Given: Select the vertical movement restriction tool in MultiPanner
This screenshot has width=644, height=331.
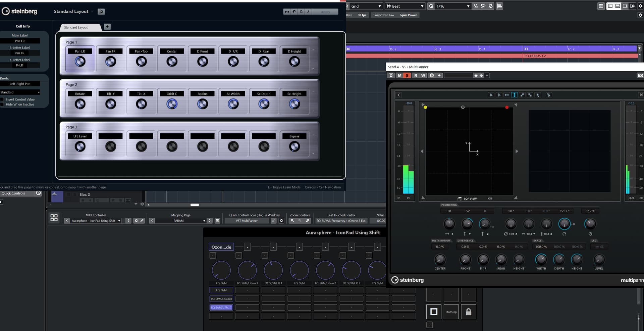Looking at the screenshot, I should (x=514, y=95).
